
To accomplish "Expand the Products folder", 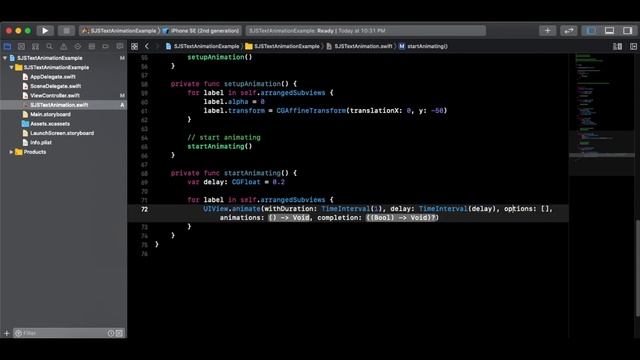I will [11, 152].
